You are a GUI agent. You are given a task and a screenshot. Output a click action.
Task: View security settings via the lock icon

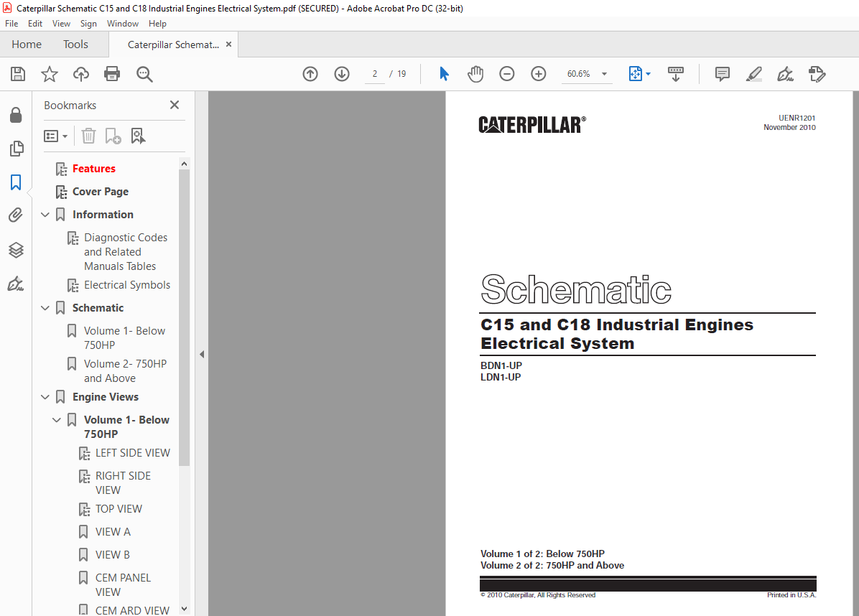pos(16,115)
